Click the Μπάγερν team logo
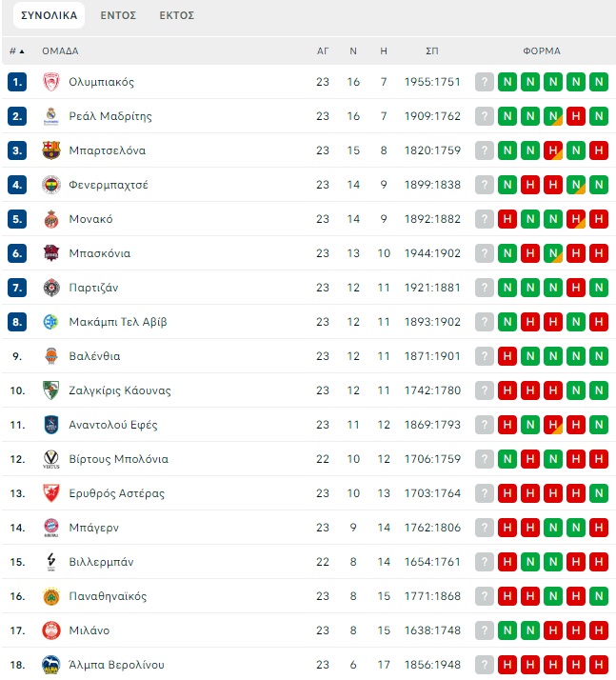 [x=51, y=528]
